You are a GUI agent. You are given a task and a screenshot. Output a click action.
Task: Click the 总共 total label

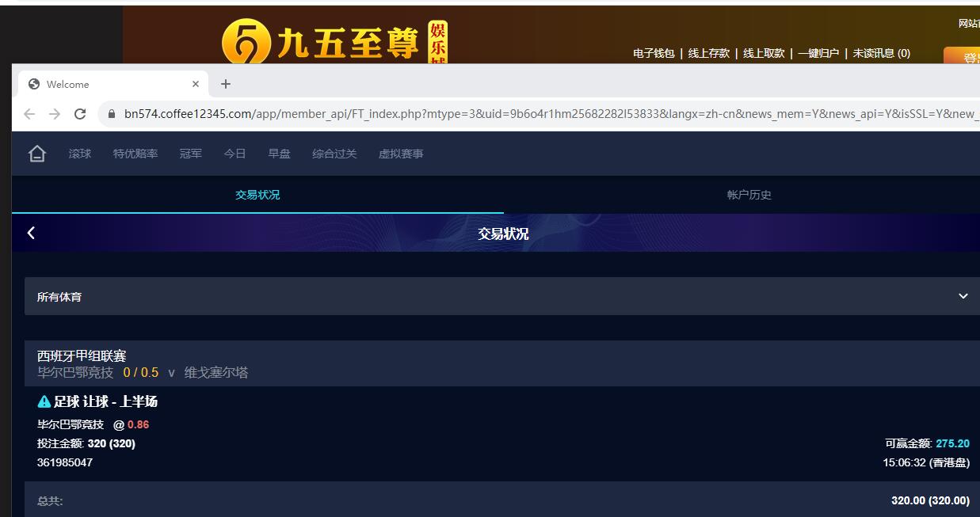point(50,501)
